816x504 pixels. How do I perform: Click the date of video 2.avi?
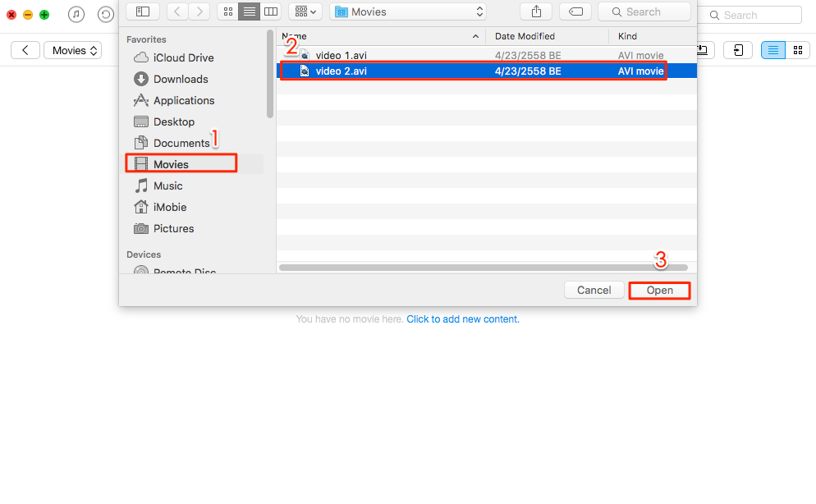528,71
